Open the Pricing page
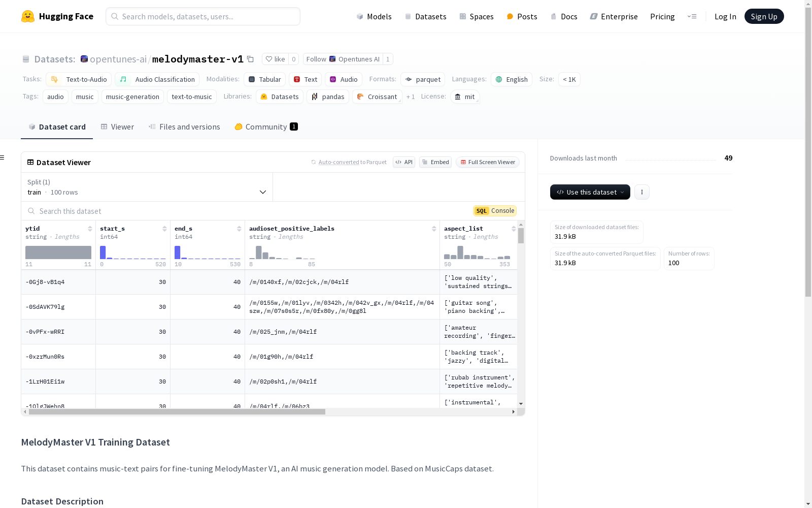Viewport: 812px width, 508px height. (x=662, y=16)
